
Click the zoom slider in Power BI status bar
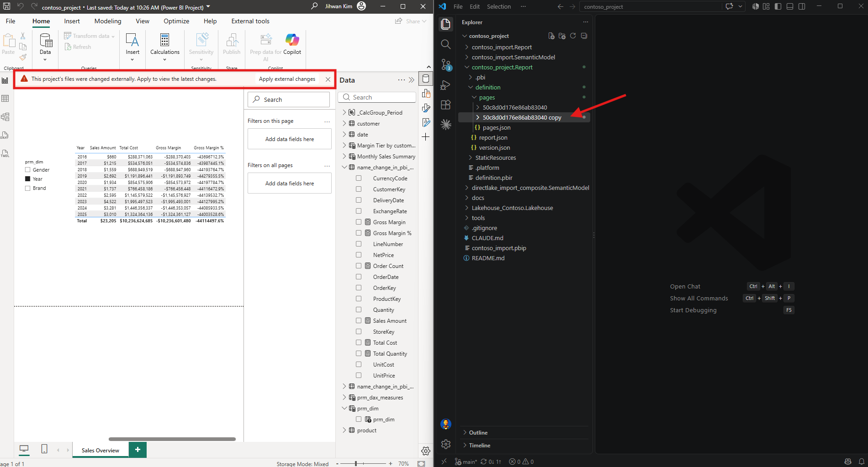[364, 463]
